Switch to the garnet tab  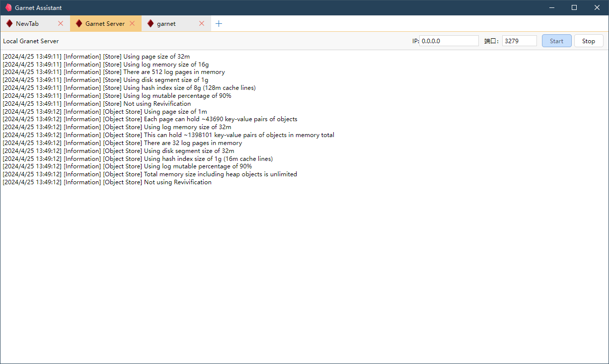click(166, 23)
